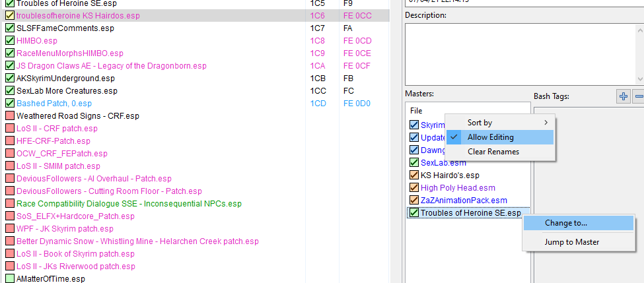Click FE 0CF in the load order column

[357, 66]
